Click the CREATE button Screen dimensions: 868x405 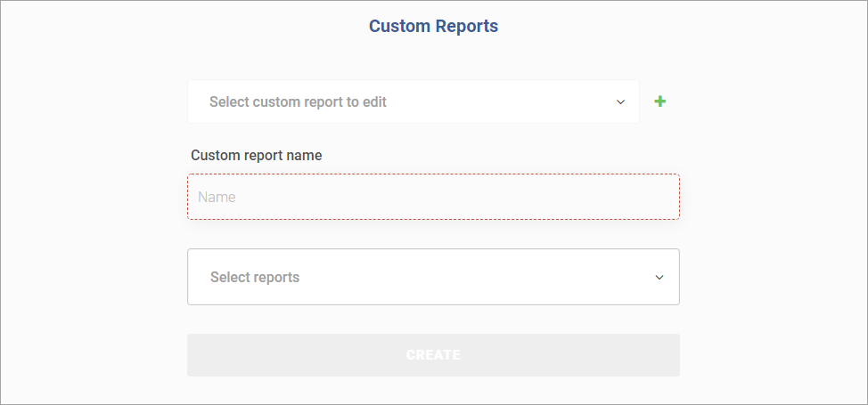pyautogui.click(x=433, y=355)
